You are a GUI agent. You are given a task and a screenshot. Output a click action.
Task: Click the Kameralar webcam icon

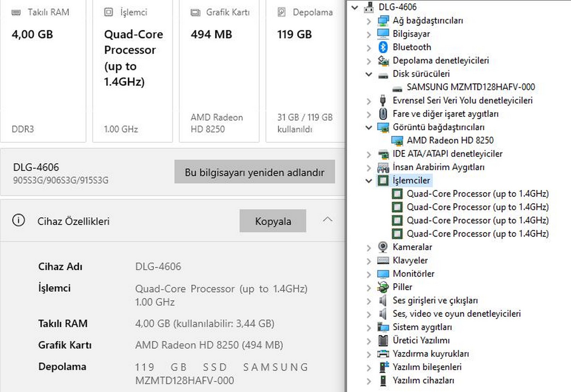coord(383,247)
